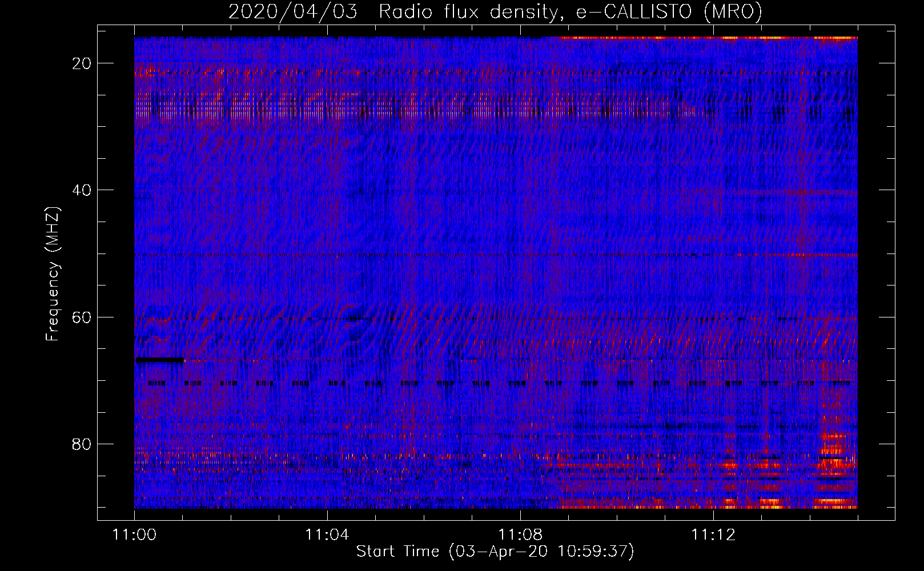Click the 11:04 time tick label
The width and height of the screenshot is (924, 571).
327,534
